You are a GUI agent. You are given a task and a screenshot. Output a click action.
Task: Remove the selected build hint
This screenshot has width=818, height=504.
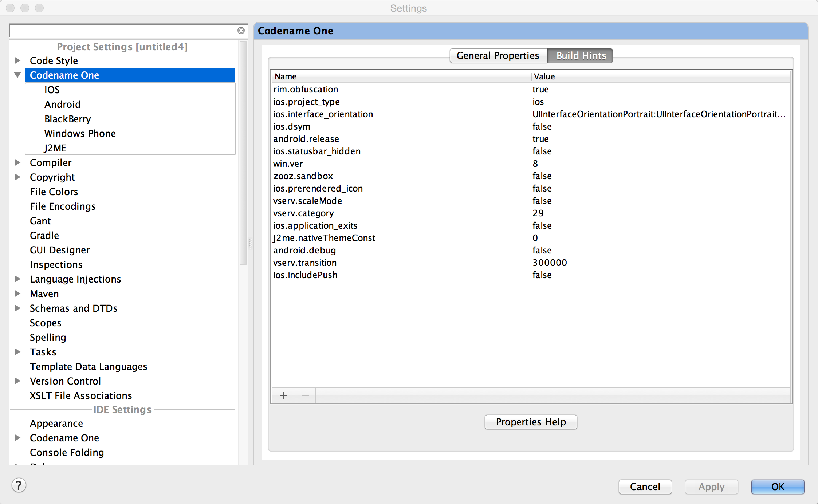(x=305, y=395)
